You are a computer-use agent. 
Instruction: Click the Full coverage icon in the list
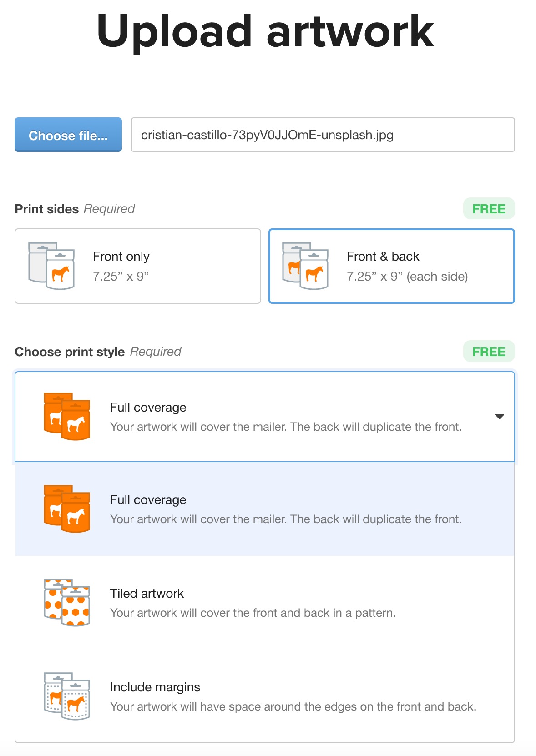pyautogui.click(x=67, y=509)
